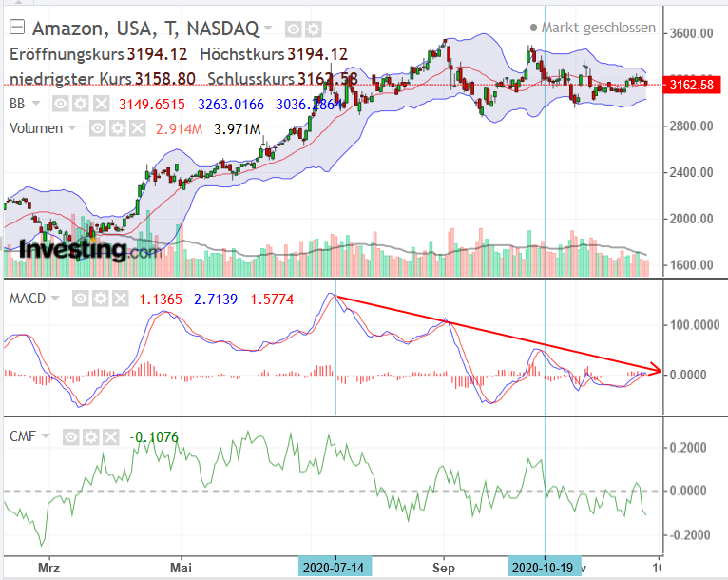Click Volumen average value 3.971M

(x=238, y=128)
